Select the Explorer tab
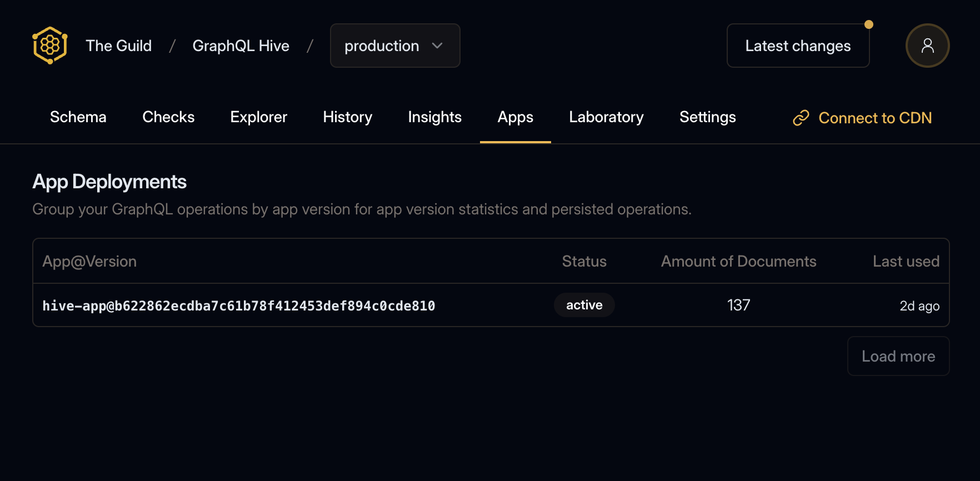The width and height of the screenshot is (980, 481). (258, 117)
